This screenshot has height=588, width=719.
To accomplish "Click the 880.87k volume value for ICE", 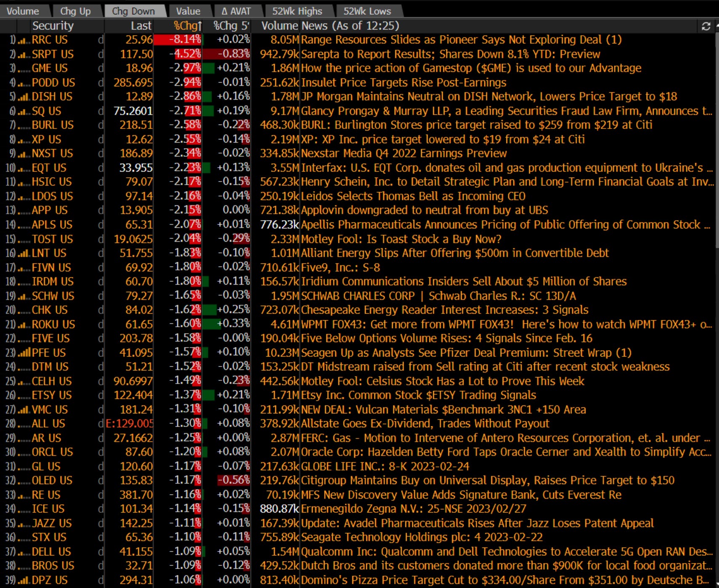I will (280, 509).
